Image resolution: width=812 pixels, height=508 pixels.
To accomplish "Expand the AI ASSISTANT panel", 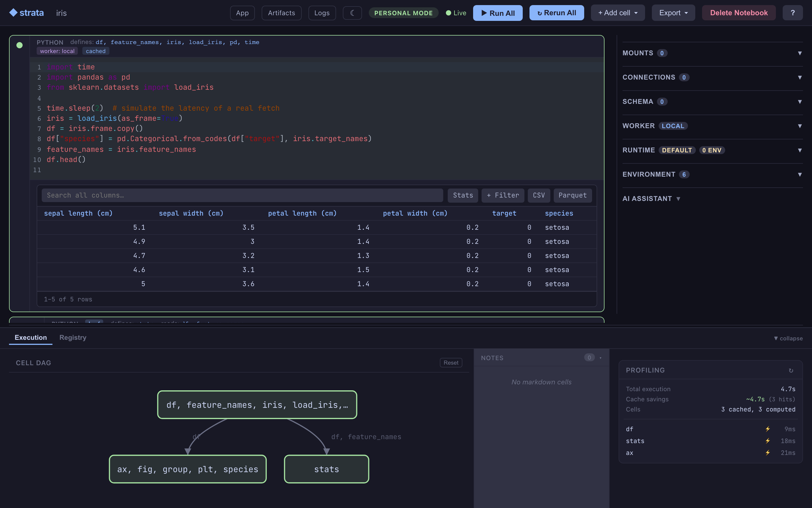I will click(x=651, y=199).
